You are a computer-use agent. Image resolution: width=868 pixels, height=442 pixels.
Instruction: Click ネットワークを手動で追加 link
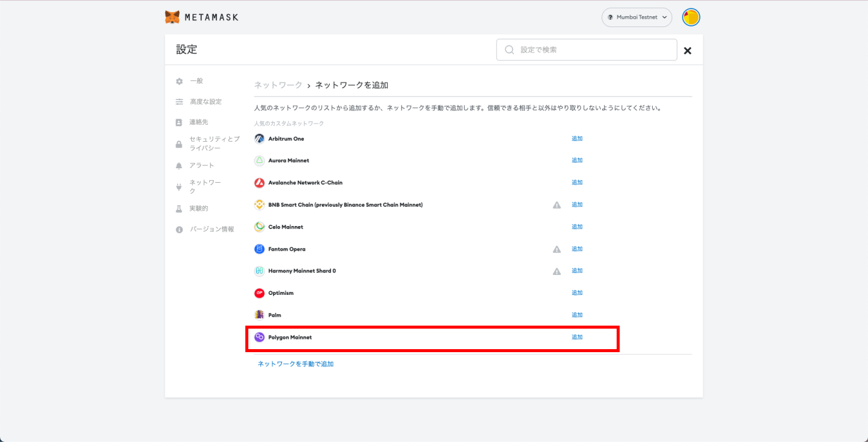click(x=295, y=364)
